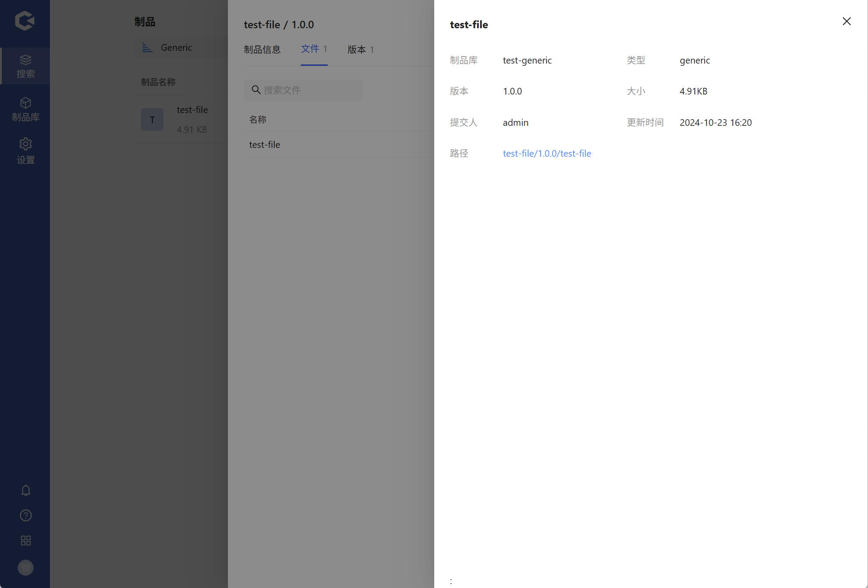Select the 文件 tab
This screenshot has width=868, height=588.
[314, 49]
